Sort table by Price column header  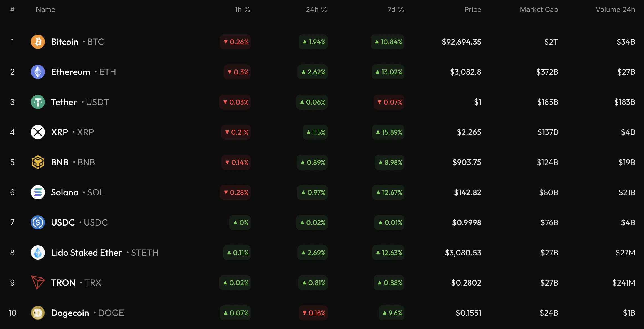[x=472, y=10]
